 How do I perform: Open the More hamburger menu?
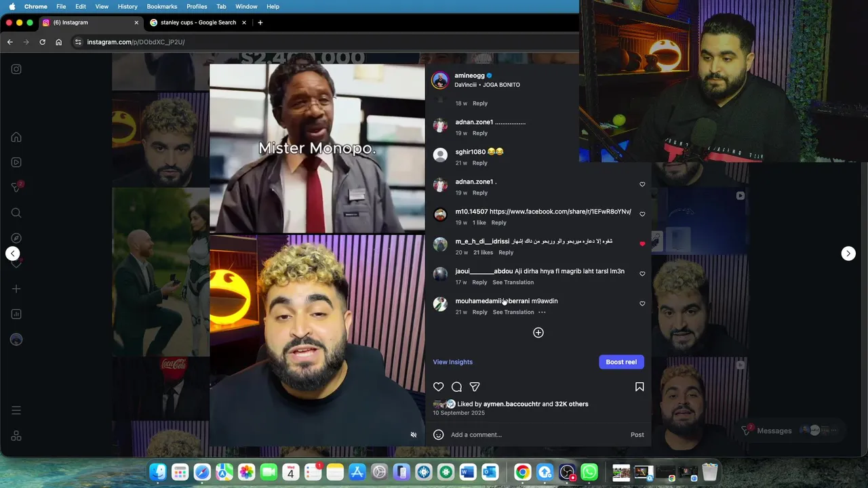pyautogui.click(x=16, y=410)
